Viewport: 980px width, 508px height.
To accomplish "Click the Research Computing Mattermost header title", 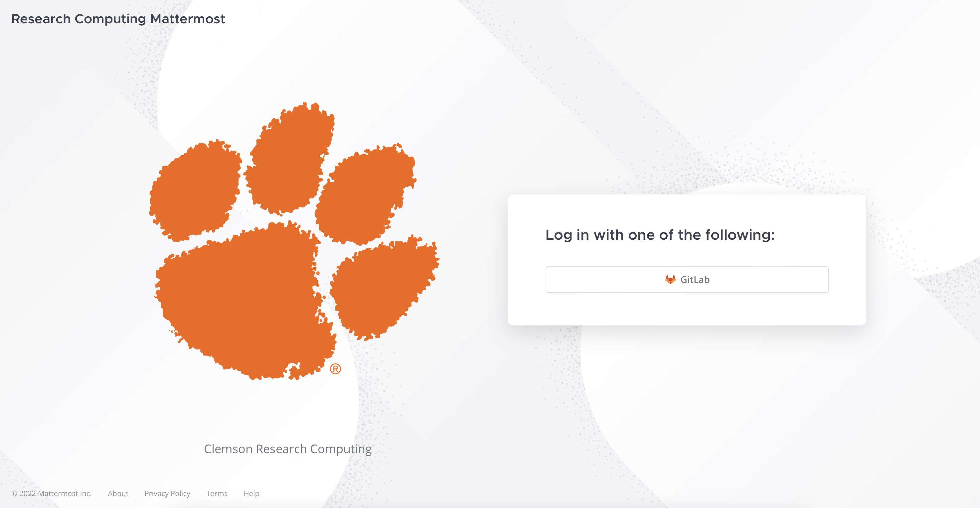I will (118, 19).
